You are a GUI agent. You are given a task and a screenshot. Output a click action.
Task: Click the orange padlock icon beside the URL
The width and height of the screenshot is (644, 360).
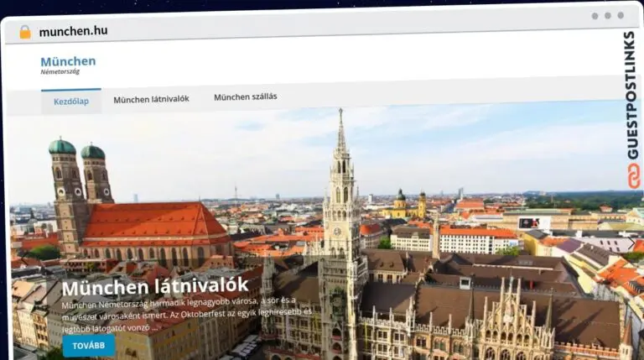click(25, 32)
